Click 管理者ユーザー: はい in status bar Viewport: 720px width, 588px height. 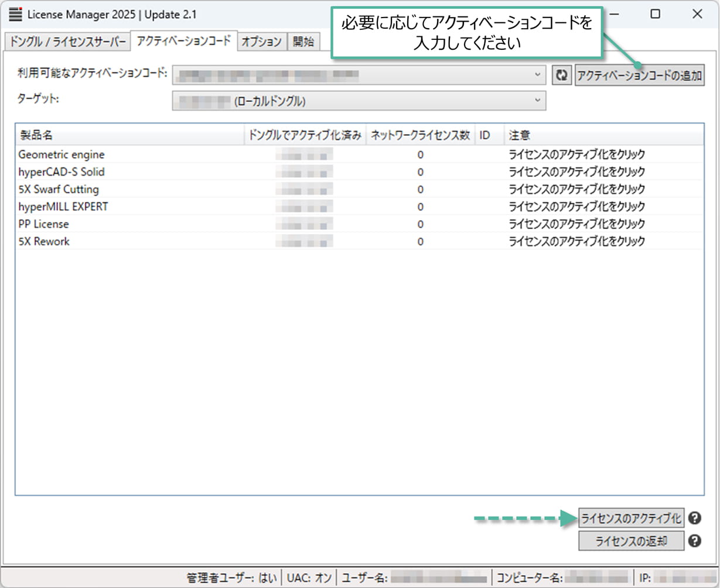(x=233, y=577)
